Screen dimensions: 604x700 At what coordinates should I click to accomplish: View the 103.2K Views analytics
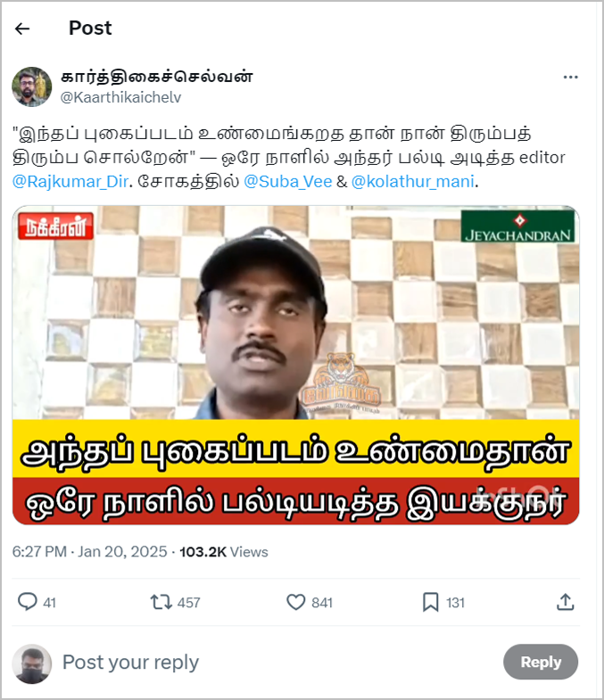click(224, 552)
